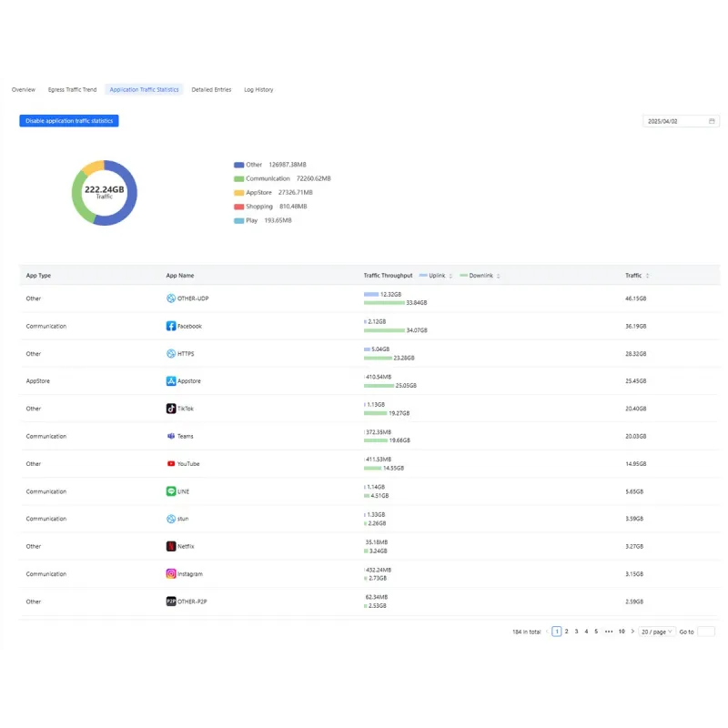Open the 20 / page dropdown
The width and height of the screenshot is (728, 728).
click(x=656, y=632)
